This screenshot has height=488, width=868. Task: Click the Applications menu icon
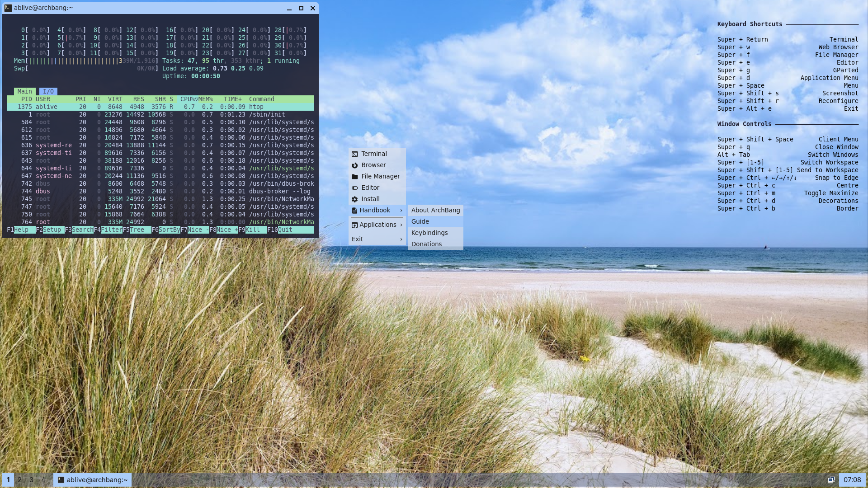coord(354,225)
